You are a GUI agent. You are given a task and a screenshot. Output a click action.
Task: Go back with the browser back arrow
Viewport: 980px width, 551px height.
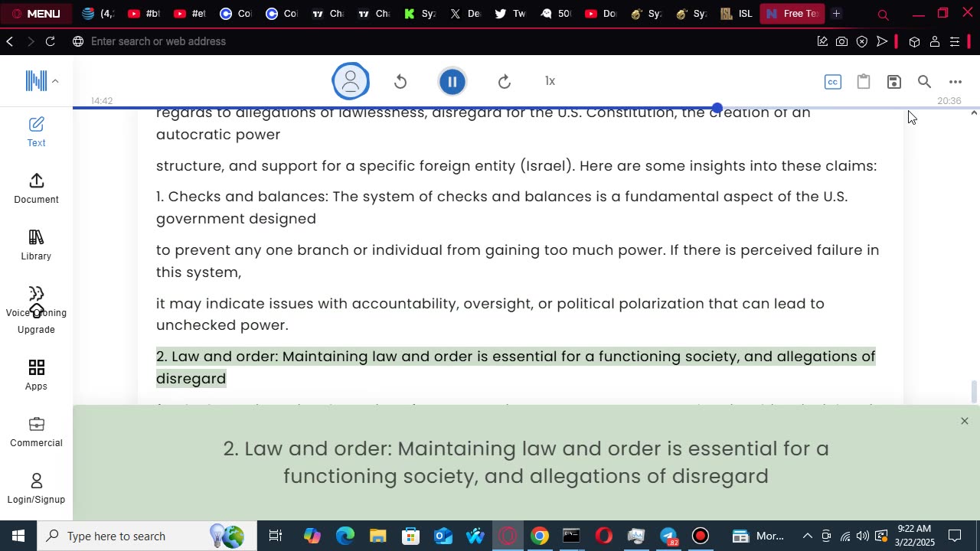tap(10, 41)
